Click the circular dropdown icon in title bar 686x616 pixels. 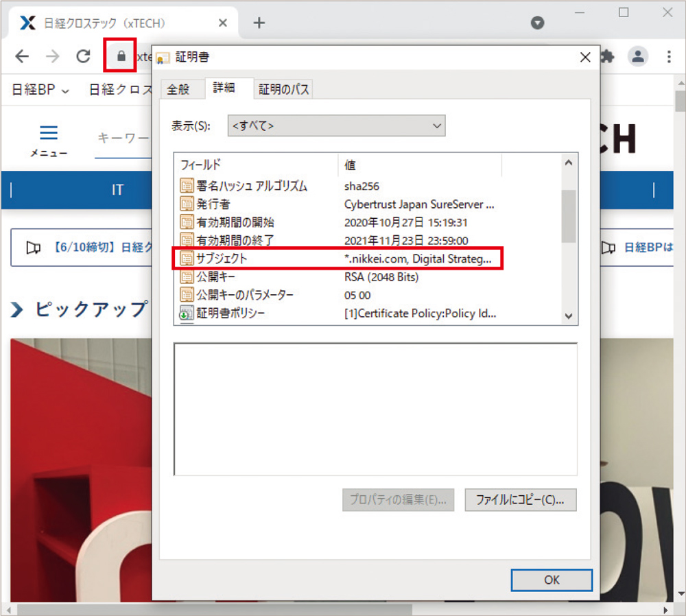537,23
